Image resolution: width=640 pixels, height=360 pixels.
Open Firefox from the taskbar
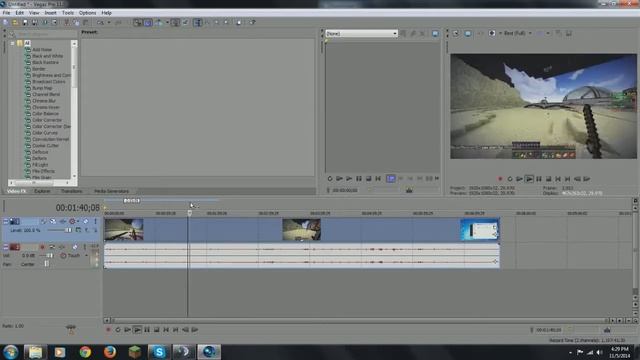point(109,351)
